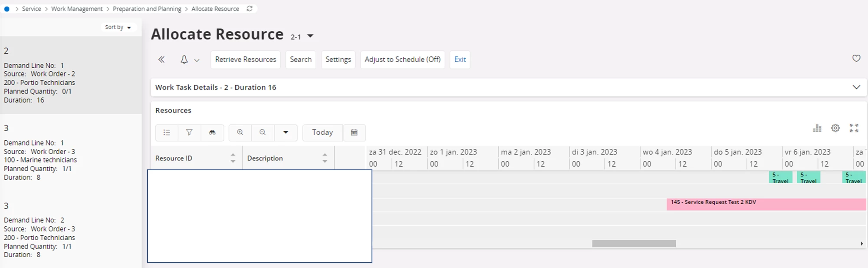The width and height of the screenshot is (868, 268).
Task: Click the list view icon in Resources toolbar
Action: tap(167, 132)
